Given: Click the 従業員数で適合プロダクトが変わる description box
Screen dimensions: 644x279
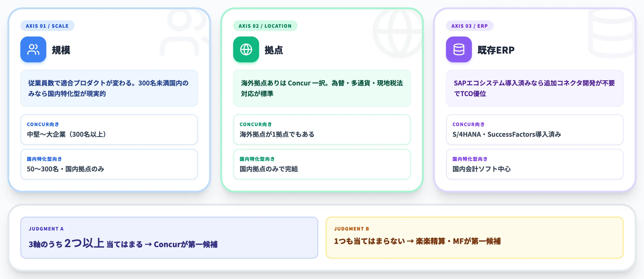Looking at the screenshot, I should (109, 88).
